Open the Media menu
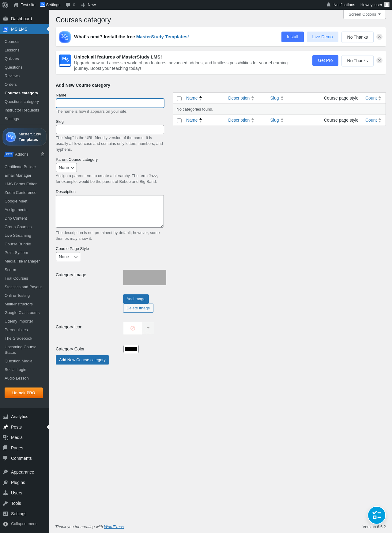The width and height of the screenshot is (392, 533). click(24, 437)
